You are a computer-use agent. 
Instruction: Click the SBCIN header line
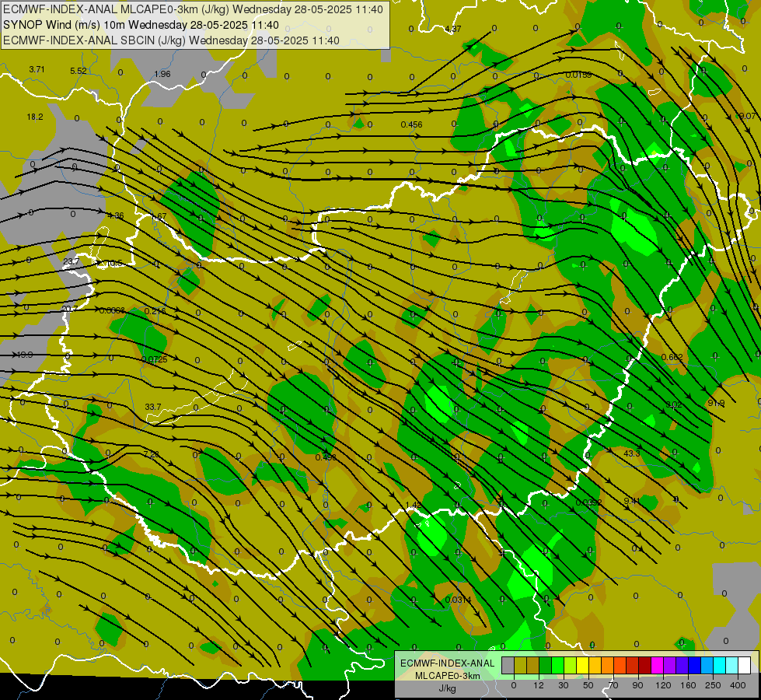pos(171,40)
